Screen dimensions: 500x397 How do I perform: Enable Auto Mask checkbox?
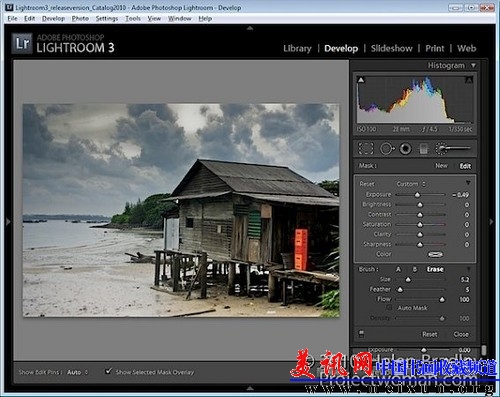point(389,308)
